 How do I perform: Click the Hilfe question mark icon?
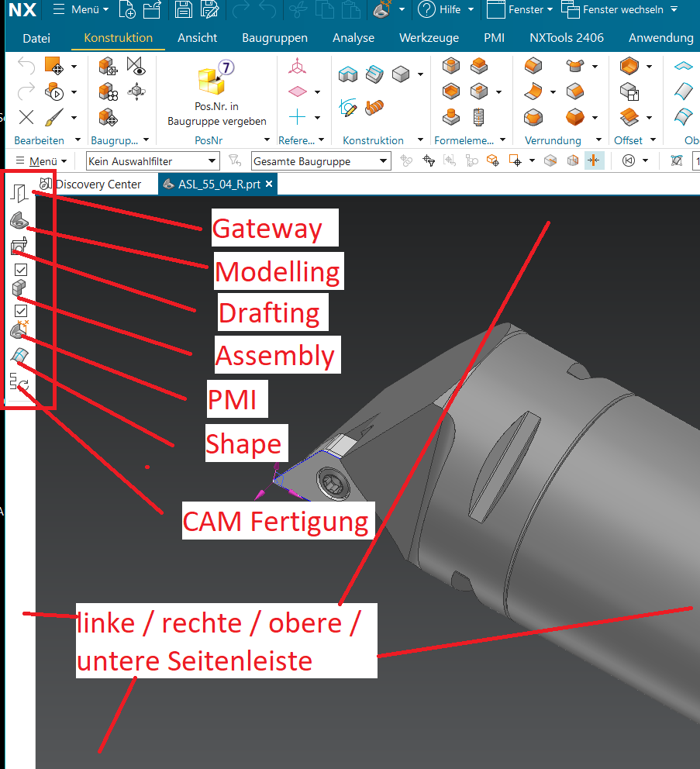pyautogui.click(x=427, y=9)
